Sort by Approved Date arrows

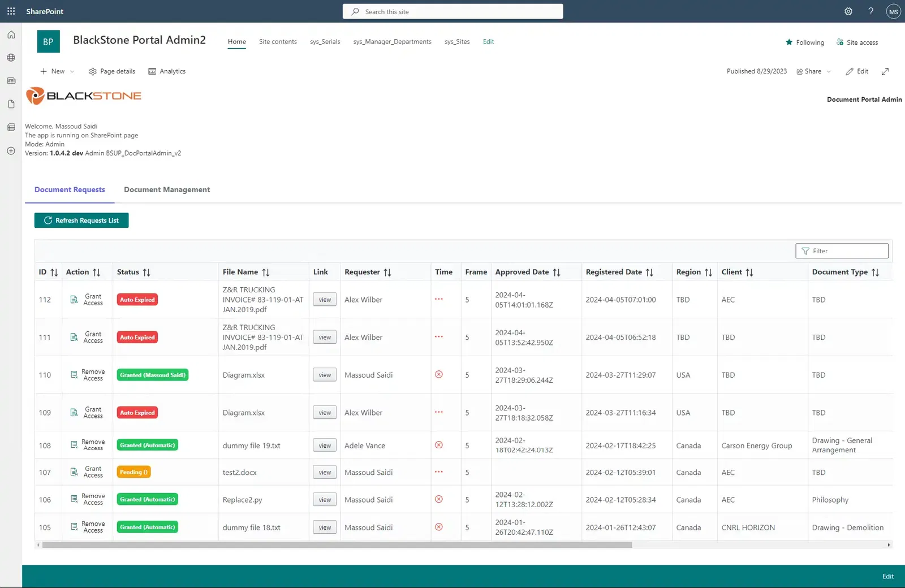click(557, 273)
